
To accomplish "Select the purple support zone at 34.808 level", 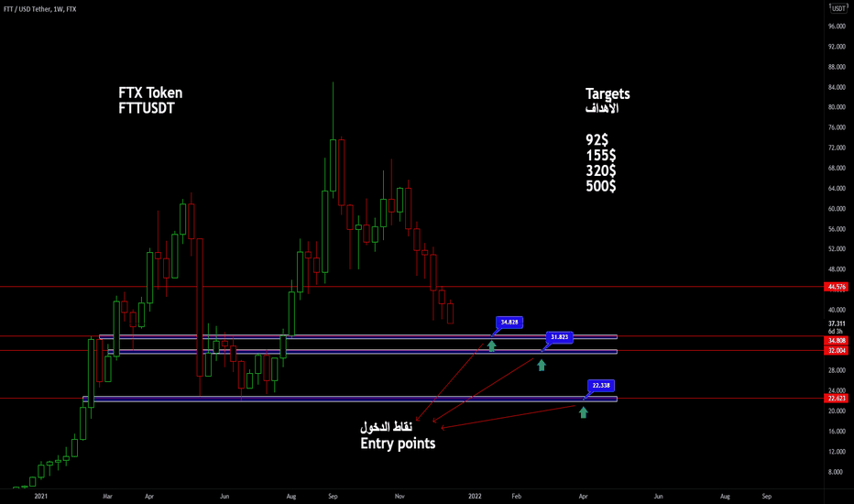I will pos(358,336).
